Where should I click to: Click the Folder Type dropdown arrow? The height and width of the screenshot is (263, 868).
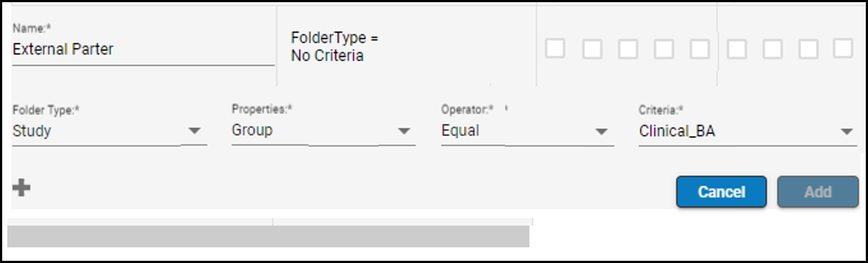tap(196, 130)
